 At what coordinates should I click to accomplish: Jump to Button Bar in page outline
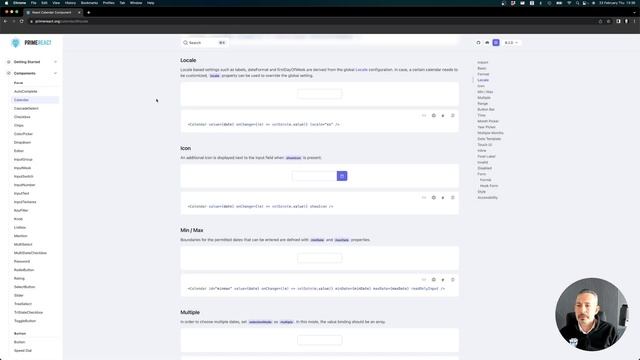coord(486,109)
